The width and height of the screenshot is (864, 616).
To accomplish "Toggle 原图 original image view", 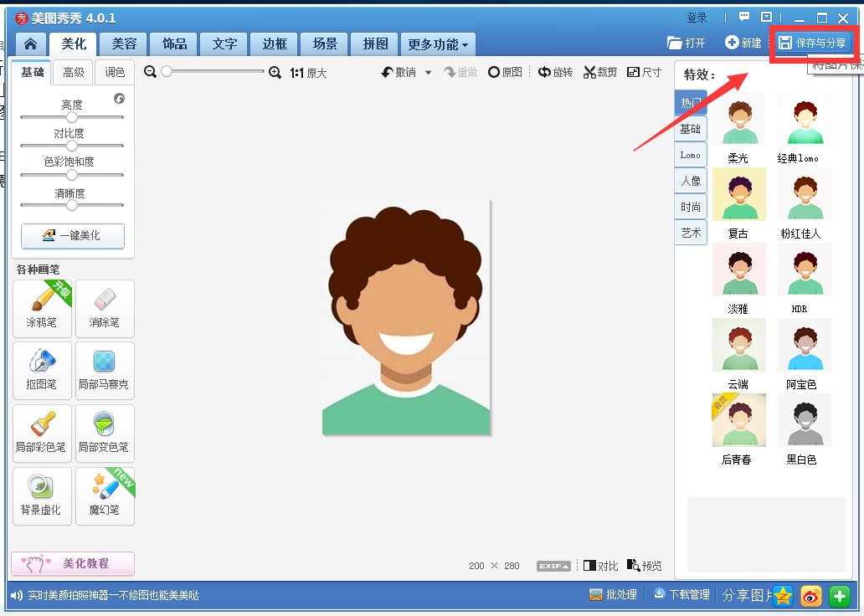I will click(x=506, y=72).
